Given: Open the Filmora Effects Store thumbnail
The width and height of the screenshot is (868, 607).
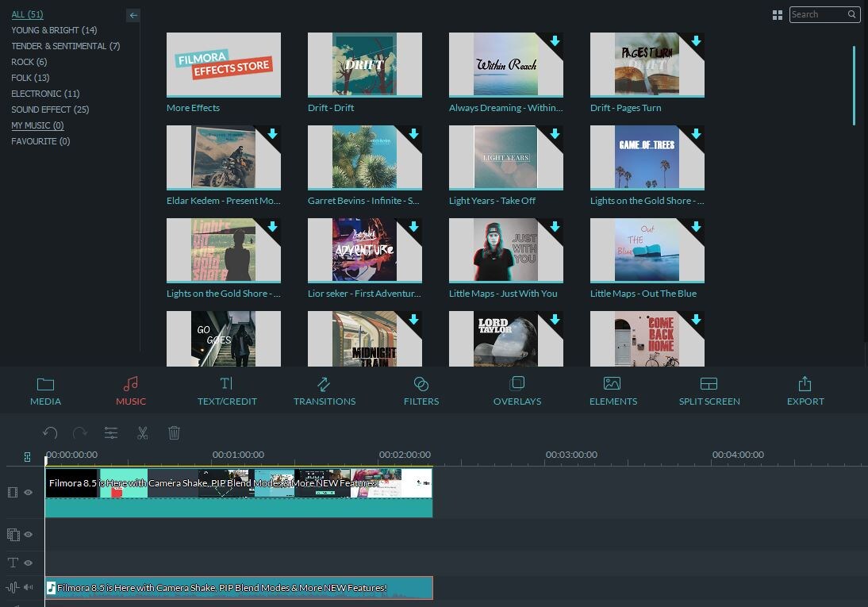Looking at the screenshot, I should (224, 64).
